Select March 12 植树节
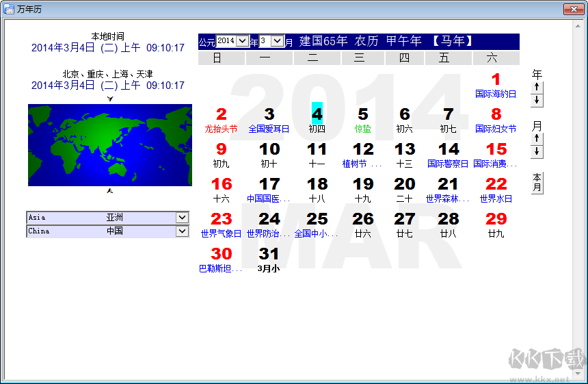The image size is (588, 384). 362,154
